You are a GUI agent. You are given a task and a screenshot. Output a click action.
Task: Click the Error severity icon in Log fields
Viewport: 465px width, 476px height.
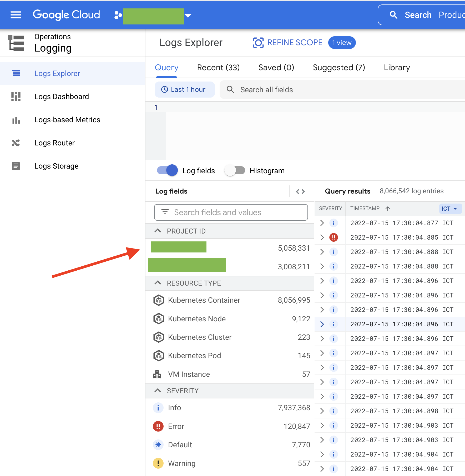158,426
